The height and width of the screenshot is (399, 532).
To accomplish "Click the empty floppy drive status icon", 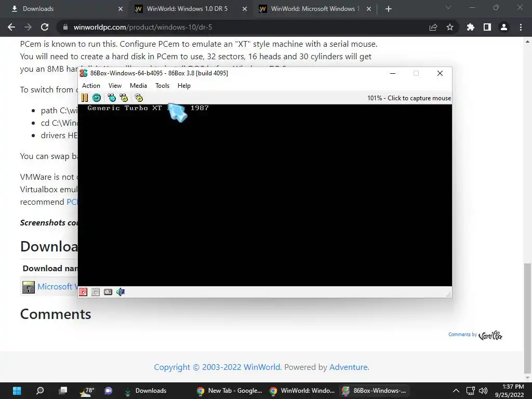I will click(96, 292).
